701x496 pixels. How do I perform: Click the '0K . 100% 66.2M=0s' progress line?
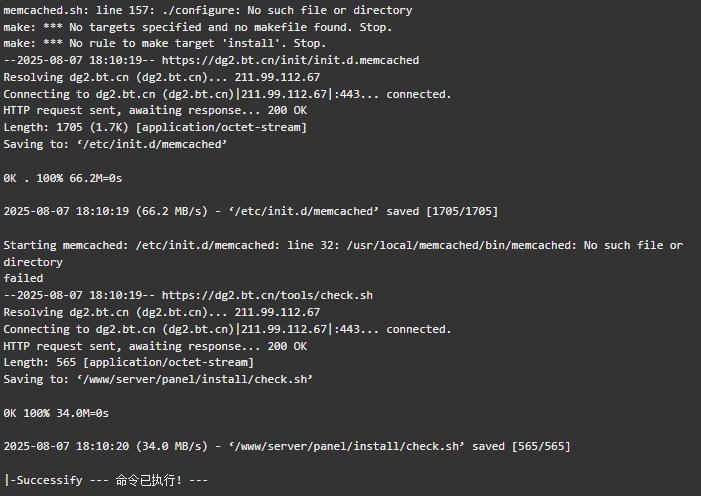point(63,178)
